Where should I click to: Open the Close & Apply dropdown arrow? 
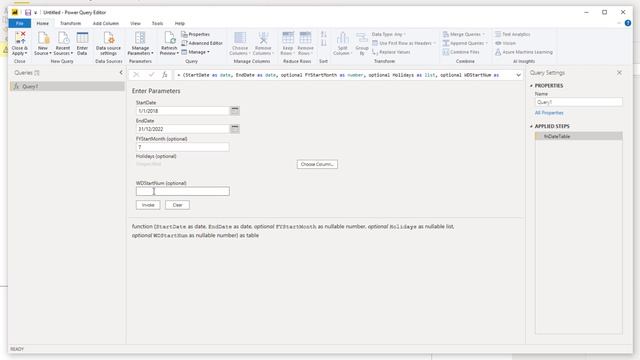click(26, 53)
